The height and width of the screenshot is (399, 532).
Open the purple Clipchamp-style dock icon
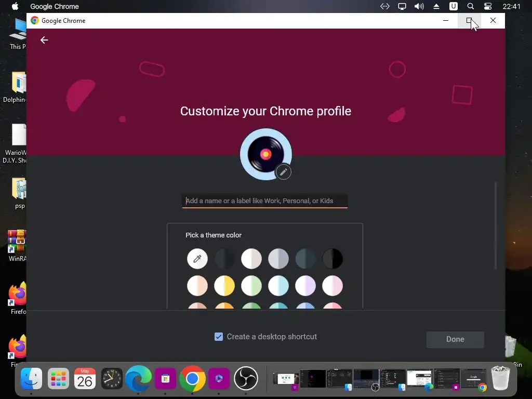(x=219, y=378)
